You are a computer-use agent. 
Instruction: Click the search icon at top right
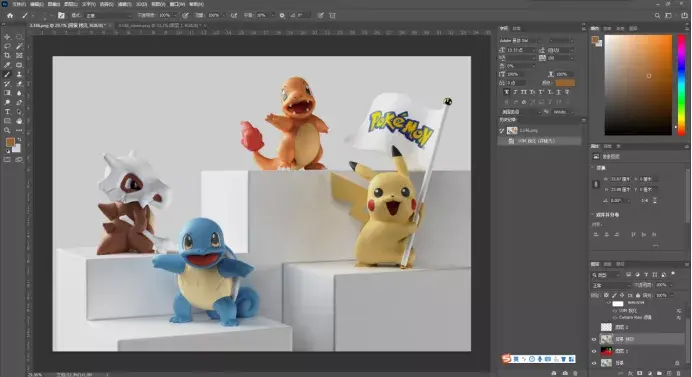[657, 15]
